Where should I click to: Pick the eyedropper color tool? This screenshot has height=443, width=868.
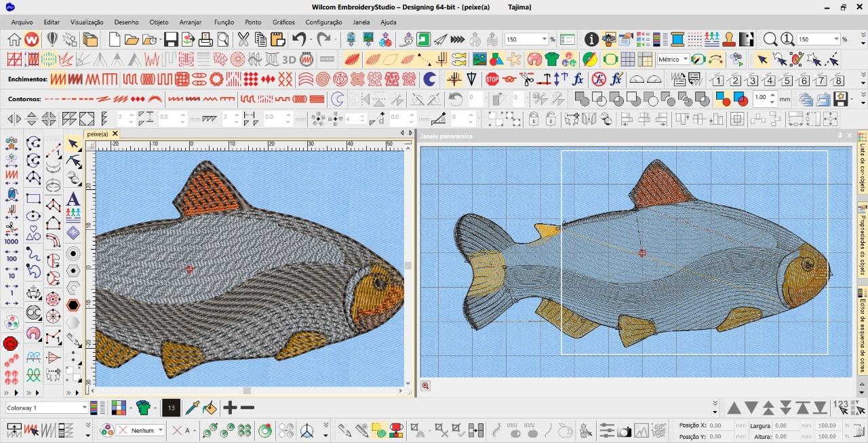point(193,408)
